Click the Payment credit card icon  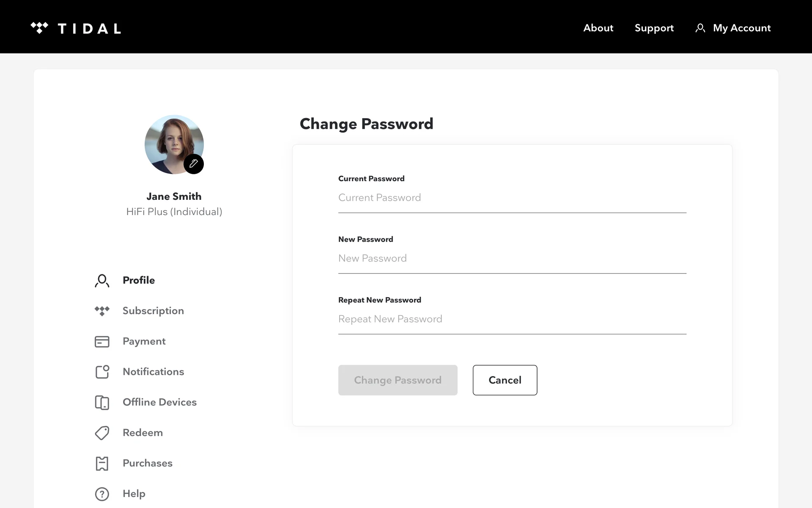(x=102, y=342)
